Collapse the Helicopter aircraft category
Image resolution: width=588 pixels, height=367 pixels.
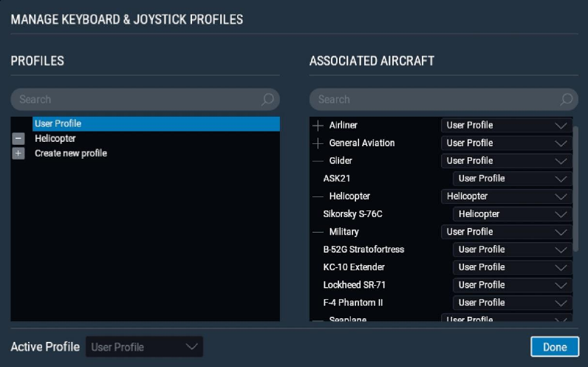318,196
